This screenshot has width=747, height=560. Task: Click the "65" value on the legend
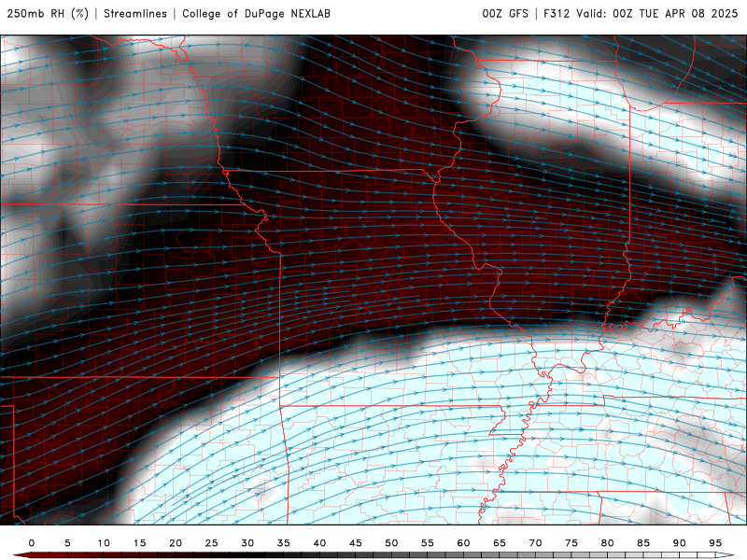(x=500, y=543)
